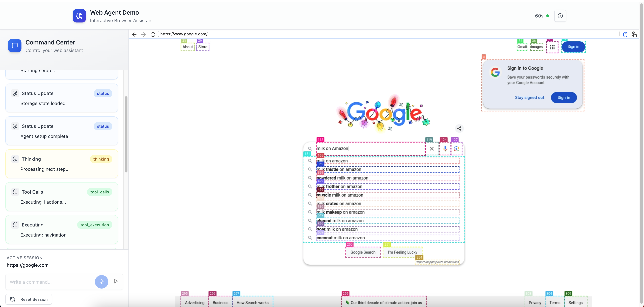Pick "coconut milk on amazon" suggestion
Image resolution: width=644 pixels, height=307 pixels.
pos(388,238)
